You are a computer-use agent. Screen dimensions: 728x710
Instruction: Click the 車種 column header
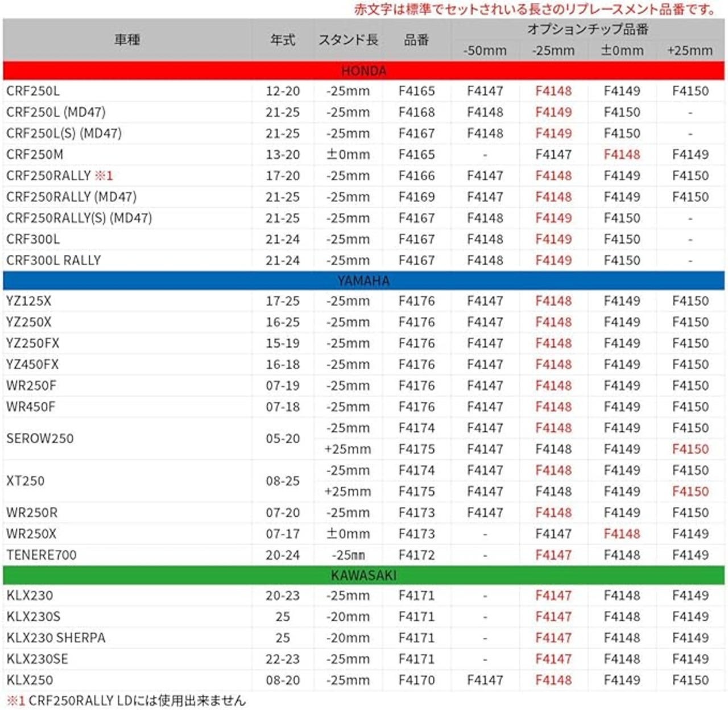(x=127, y=40)
